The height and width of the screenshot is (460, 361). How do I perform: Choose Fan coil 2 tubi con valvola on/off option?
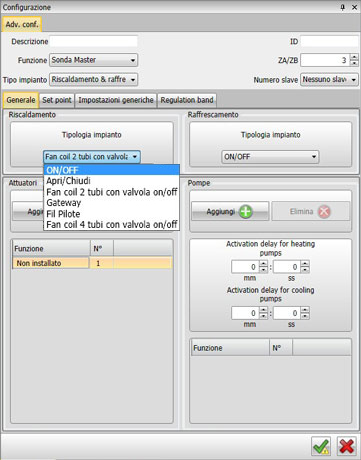[112, 192]
